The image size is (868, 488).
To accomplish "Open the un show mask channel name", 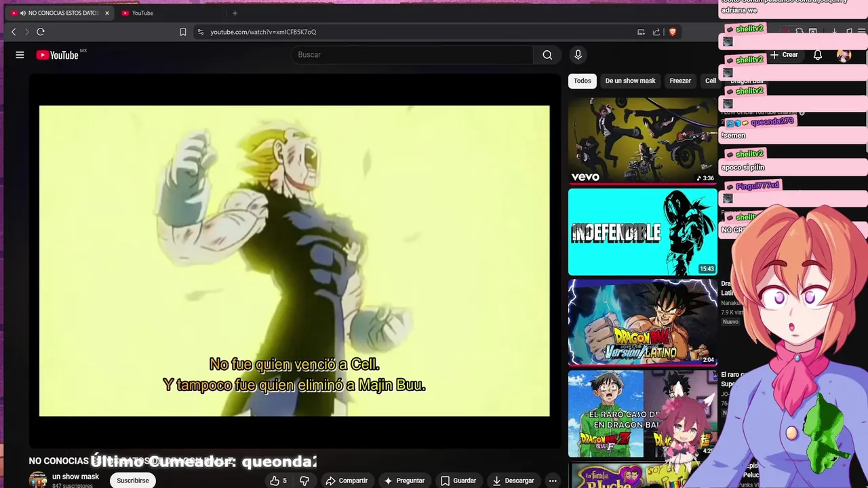I will pos(75,476).
